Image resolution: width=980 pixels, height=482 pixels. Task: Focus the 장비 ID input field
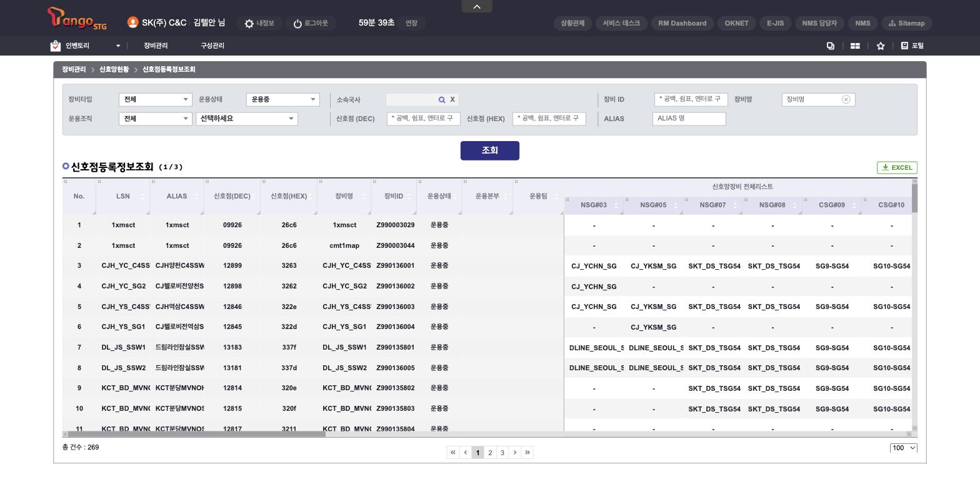coord(691,99)
